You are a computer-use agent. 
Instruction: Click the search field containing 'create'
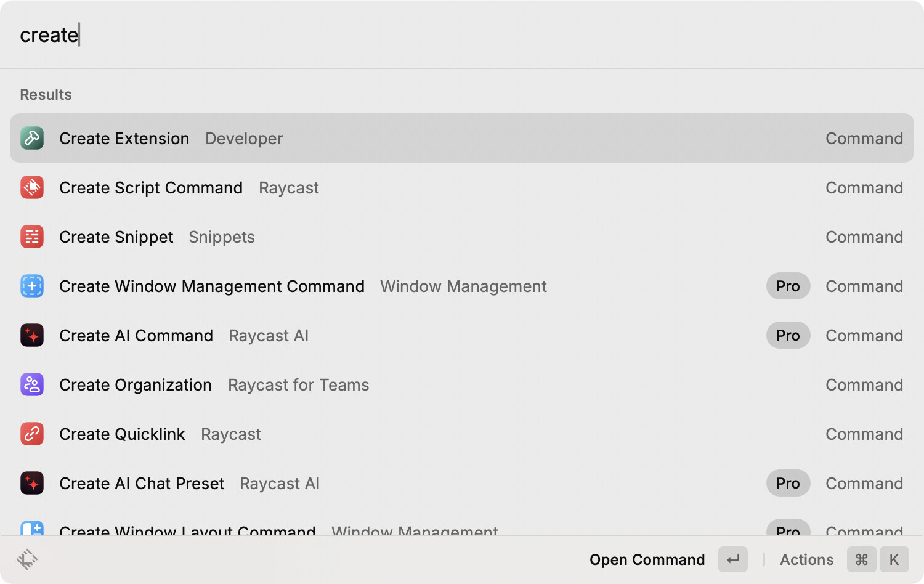pyautogui.click(x=462, y=34)
